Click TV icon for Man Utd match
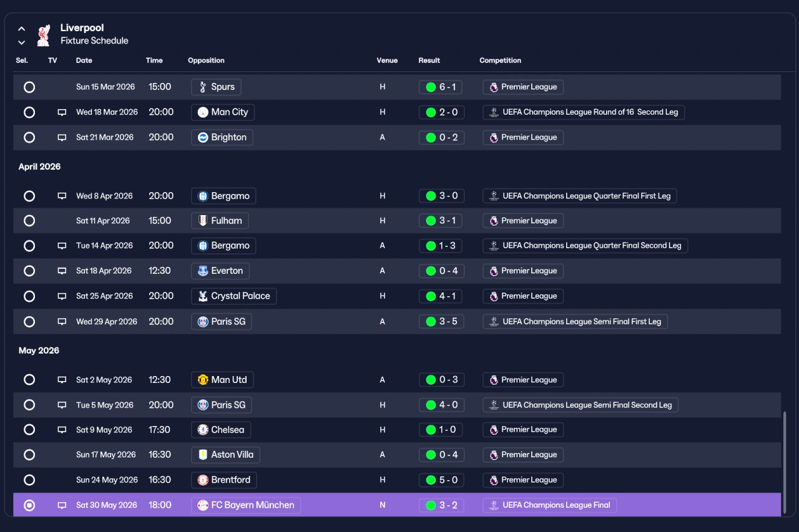This screenshot has height=532, width=799. point(62,380)
